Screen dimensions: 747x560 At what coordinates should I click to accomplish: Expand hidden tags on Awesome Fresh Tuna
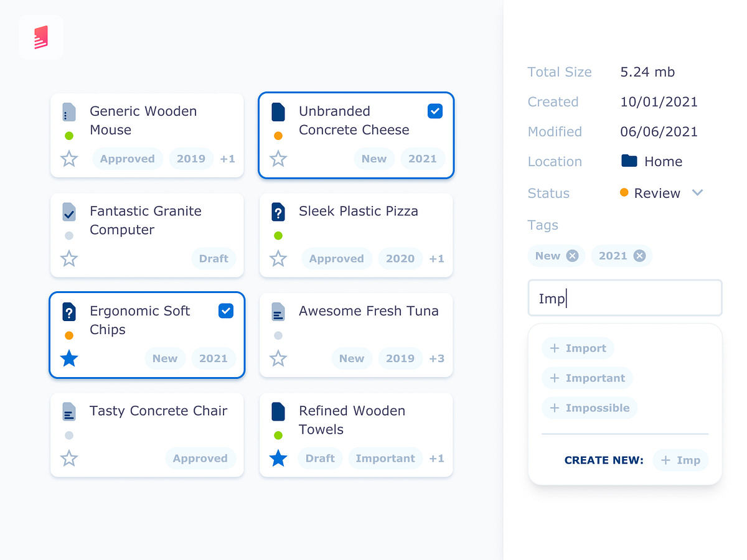click(x=436, y=358)
